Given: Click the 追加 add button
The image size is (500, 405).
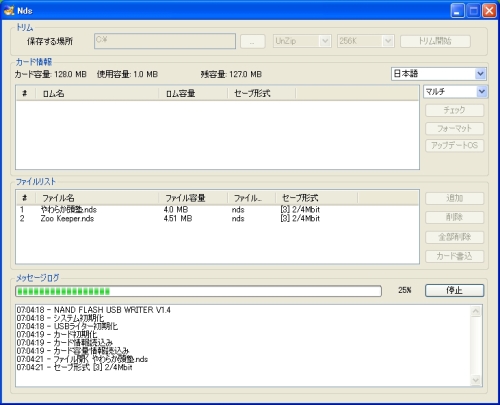Looking at the screenshot, I should (454, 198).
